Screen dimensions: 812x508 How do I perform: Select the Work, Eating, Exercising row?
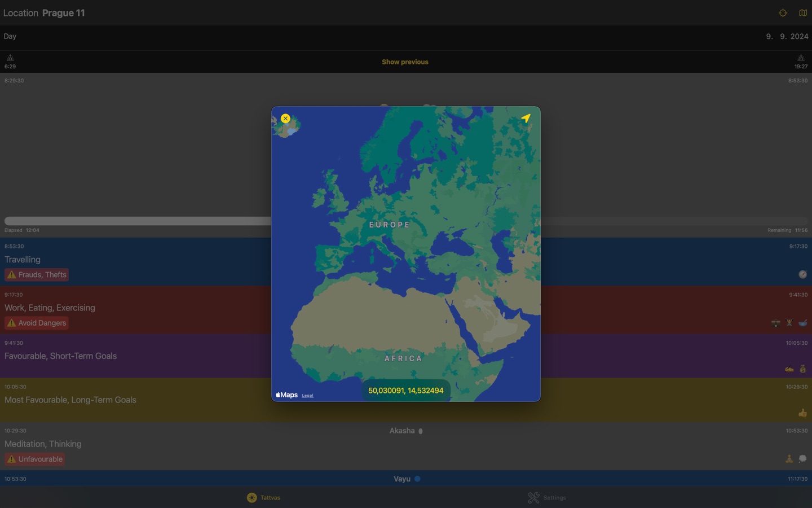[x=406, y=310]
